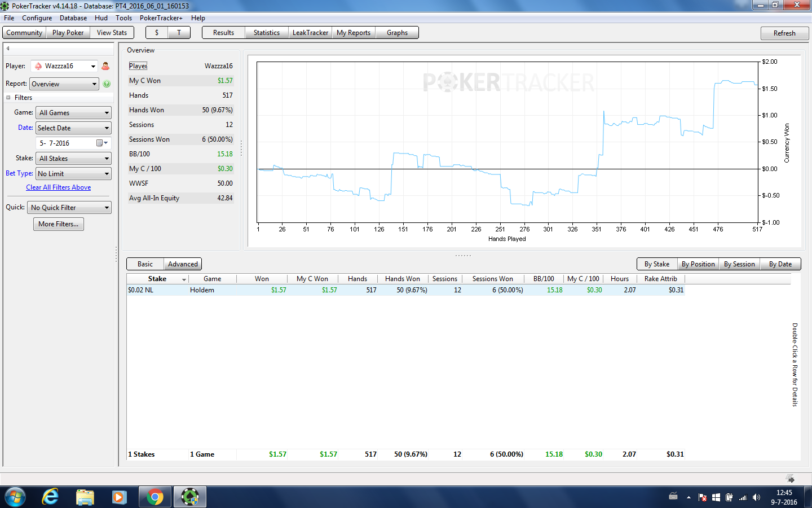The width and height of the screenshot is (812, 508).
Task: Click the PokerTracker taskbar icon
Action: (x=189, y=497)
